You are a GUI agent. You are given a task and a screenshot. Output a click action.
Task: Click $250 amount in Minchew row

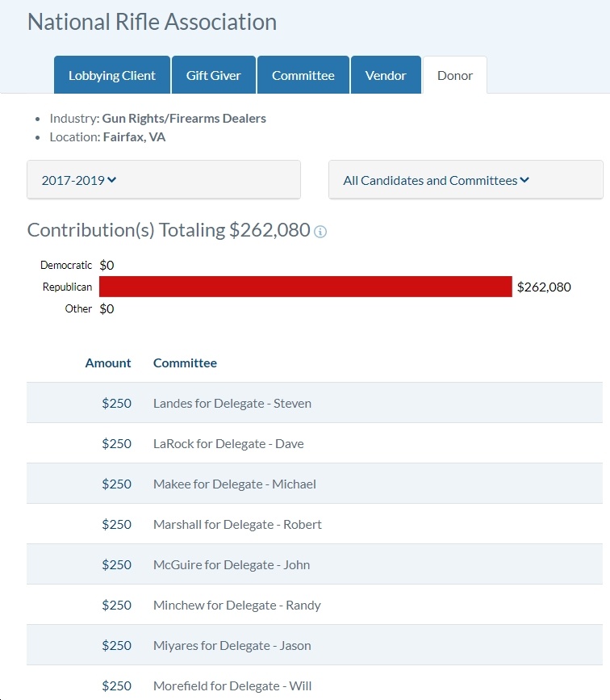click(x=117, y=606)
